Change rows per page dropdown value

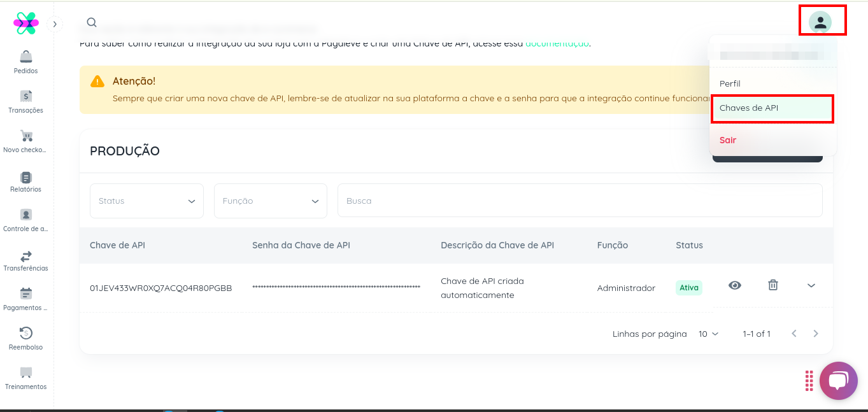click(x=708, y=334)
